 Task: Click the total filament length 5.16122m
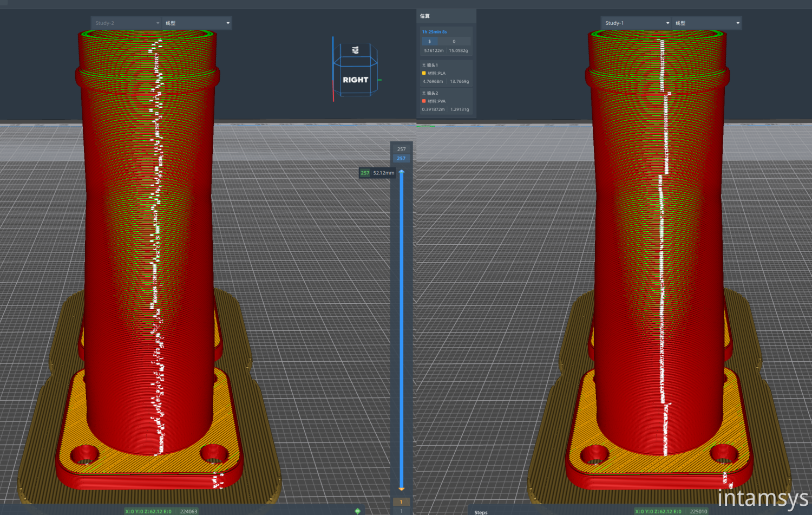click(x=434, y=51)
